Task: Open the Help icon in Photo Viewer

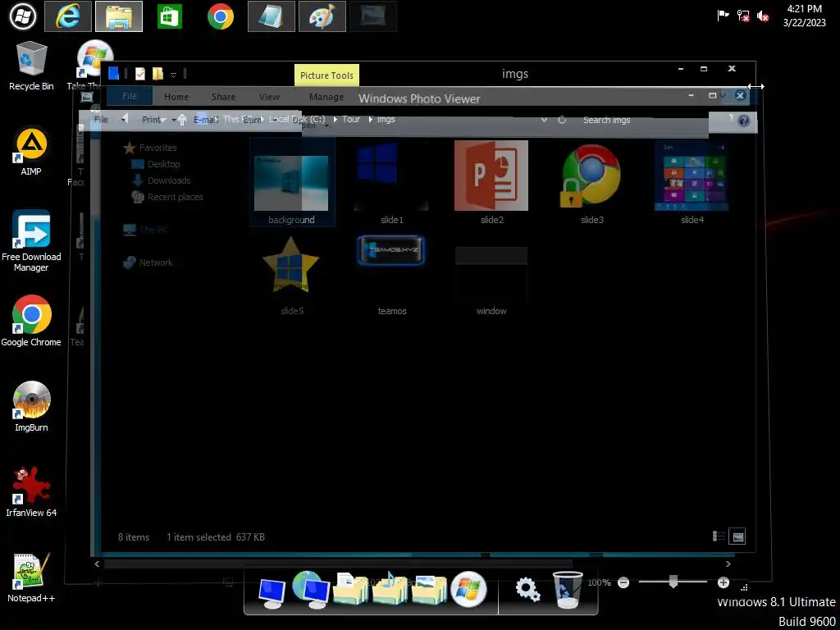Action: 743,121
